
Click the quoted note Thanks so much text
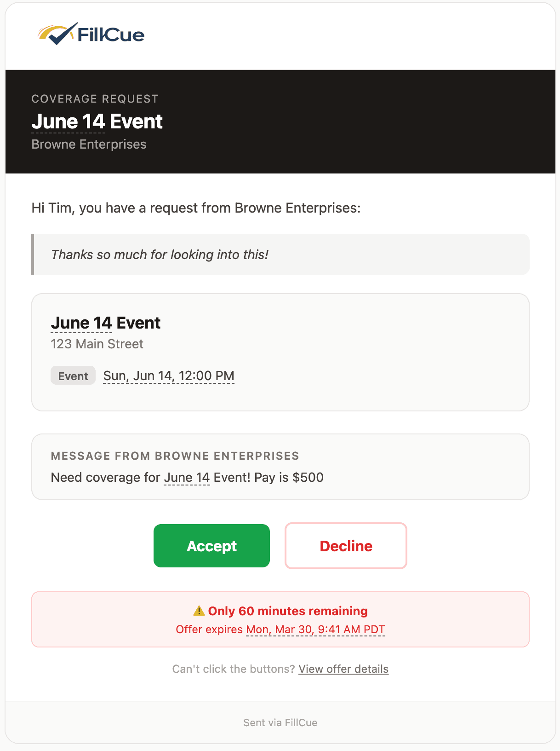[x=160, y=254]
